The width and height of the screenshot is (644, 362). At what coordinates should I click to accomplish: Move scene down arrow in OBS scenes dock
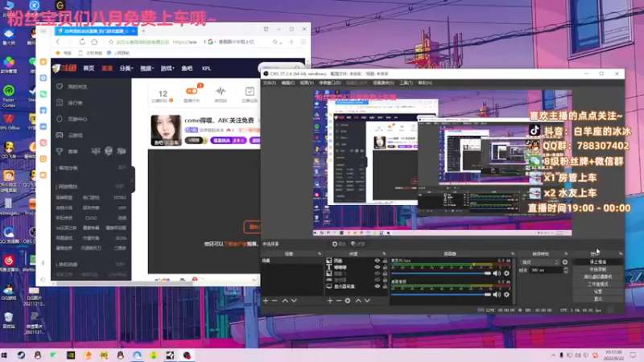(294, 301)
